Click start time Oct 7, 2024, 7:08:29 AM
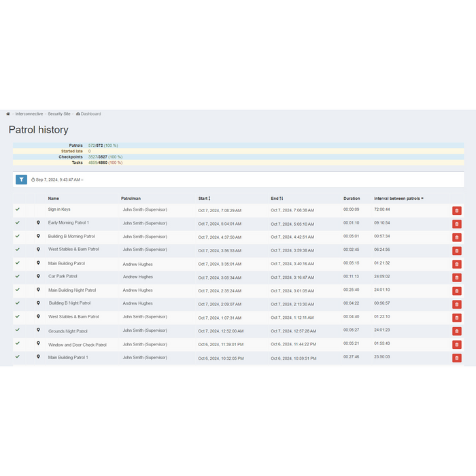This screenshot has width=476, height=476. coord(220,210)
